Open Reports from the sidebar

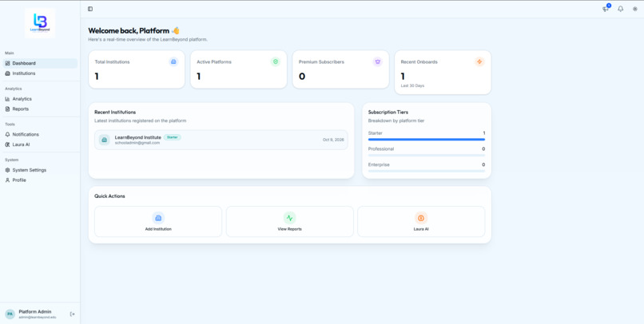[40, 109]
